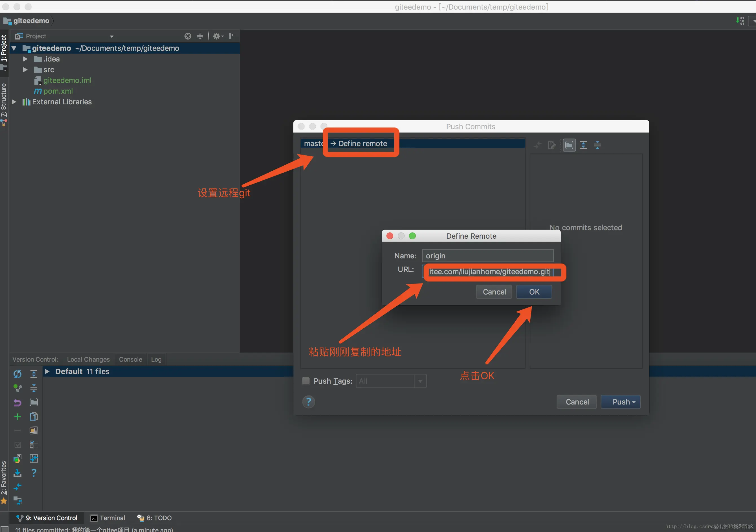Click OK in Define Remote dialog
The image size is (756, 532).
click(x=534, y=292)
